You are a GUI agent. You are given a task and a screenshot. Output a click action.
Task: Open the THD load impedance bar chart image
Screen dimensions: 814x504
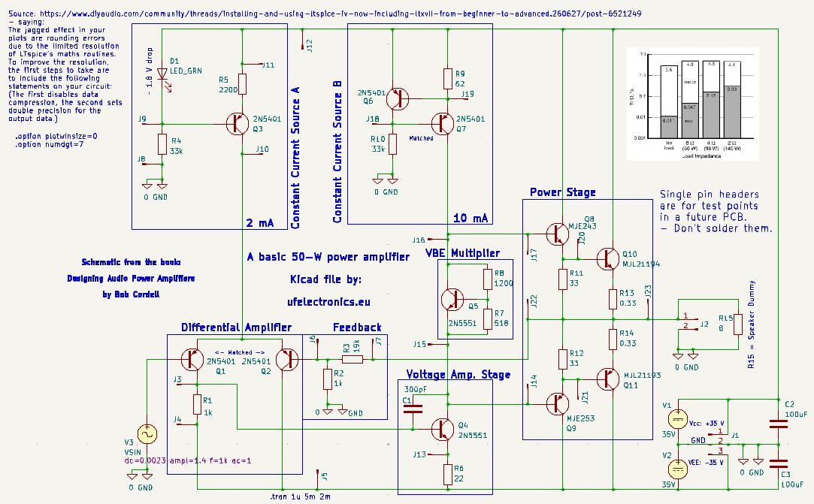click(692, 104)
